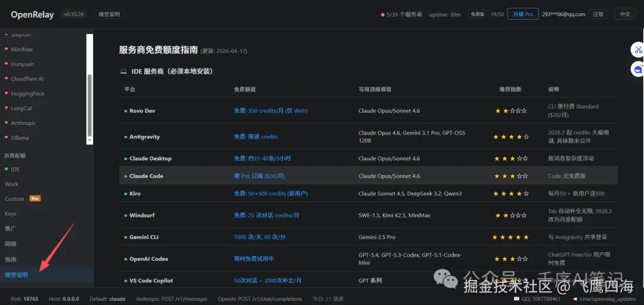Click the Claude Desktop platform row name
Viewport: 644px width, 305px height.
pos(150,158)
